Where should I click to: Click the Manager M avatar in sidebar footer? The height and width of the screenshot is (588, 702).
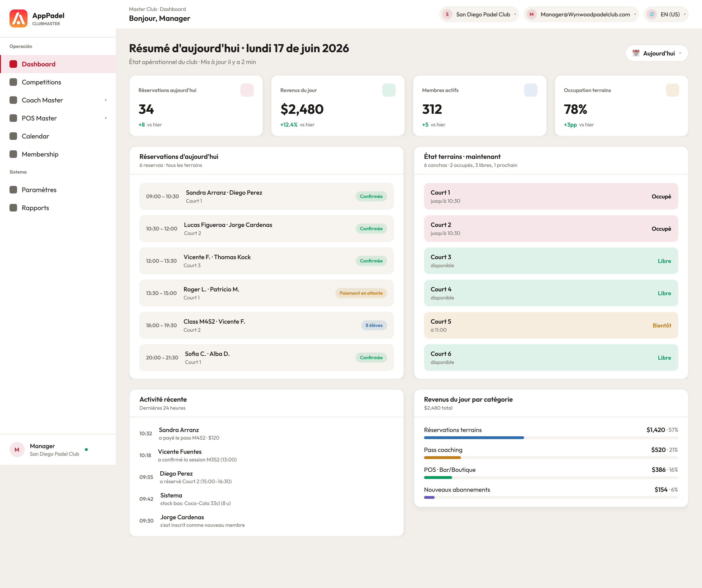click(x=17, y=450)
